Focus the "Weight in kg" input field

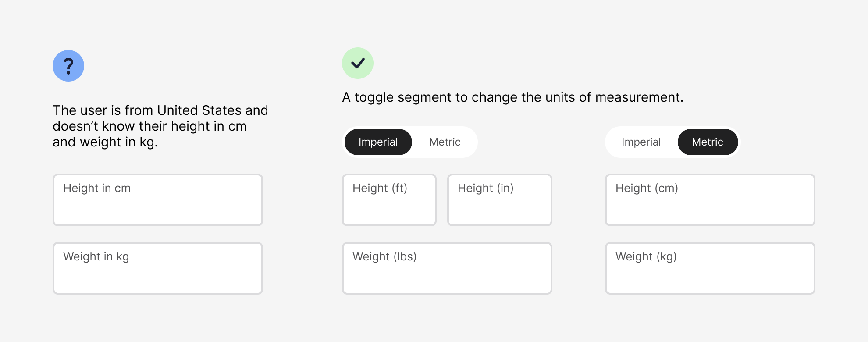(x=158, y=268)
